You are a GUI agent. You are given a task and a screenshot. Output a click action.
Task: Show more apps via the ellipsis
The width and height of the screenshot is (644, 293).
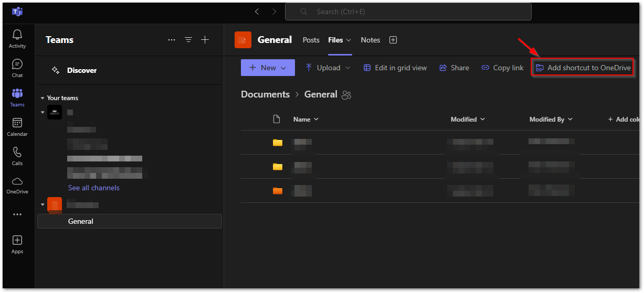point(17,214)
